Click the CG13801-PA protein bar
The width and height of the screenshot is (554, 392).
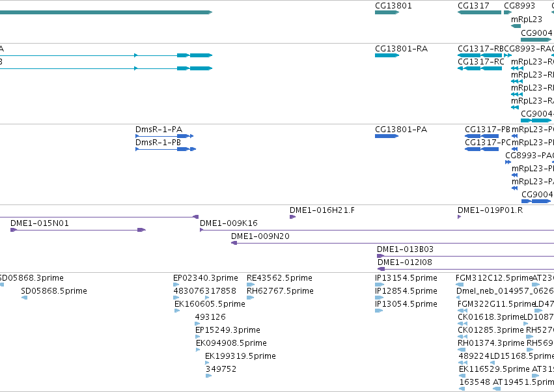[x=387, y=136]
